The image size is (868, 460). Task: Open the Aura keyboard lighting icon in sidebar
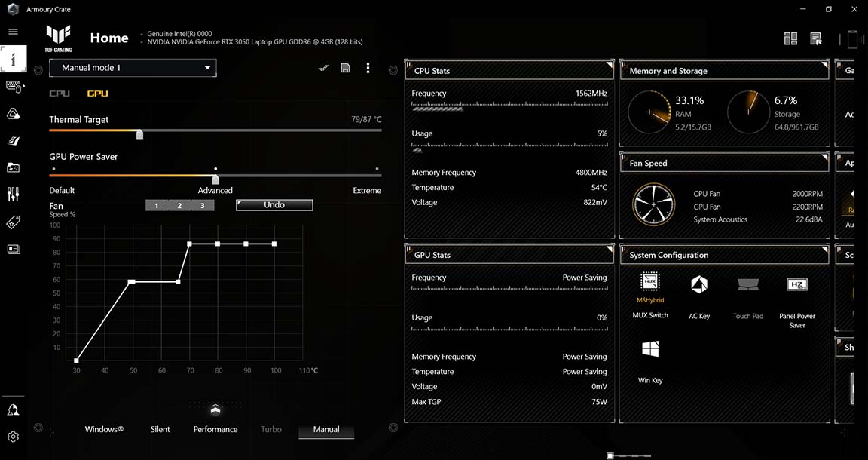[x=13, y=112]
